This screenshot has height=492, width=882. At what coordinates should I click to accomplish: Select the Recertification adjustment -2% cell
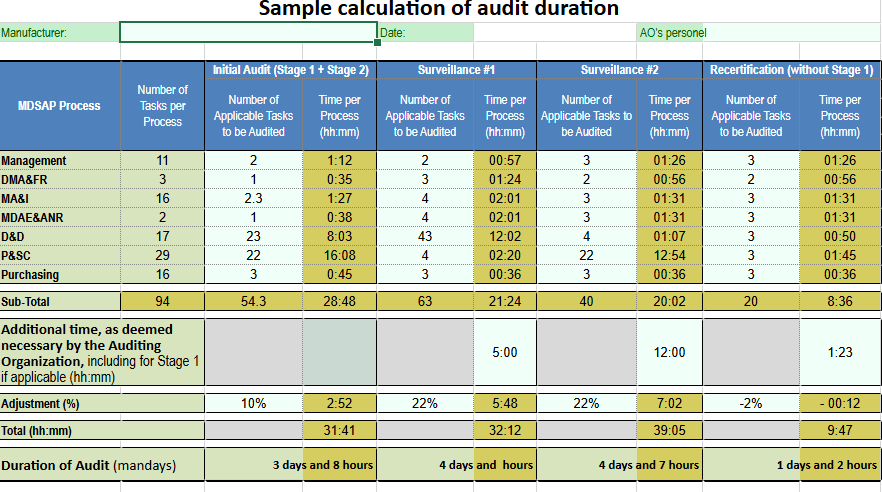click(751, 404)
